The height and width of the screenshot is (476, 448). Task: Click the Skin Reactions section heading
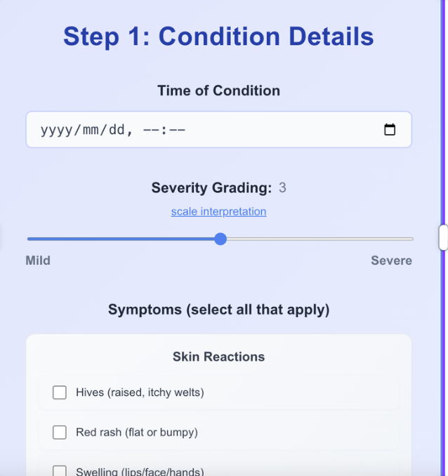pos(218,357)
